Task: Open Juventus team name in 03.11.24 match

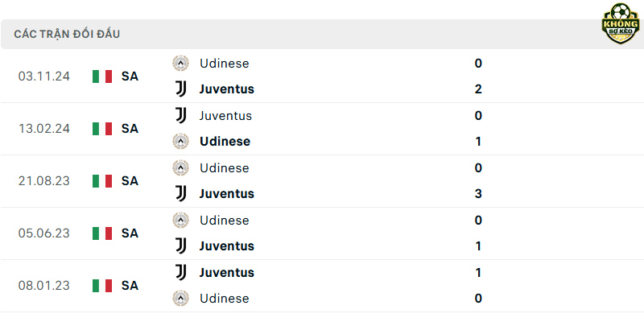Action: coord(227,89)
